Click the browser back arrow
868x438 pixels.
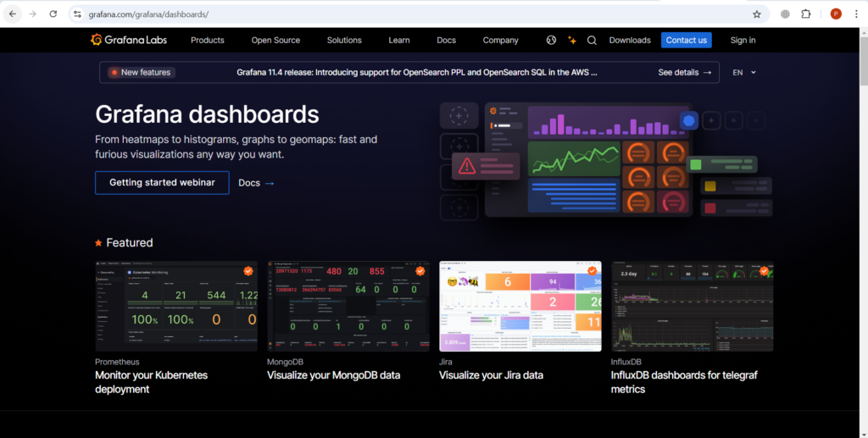pyautogui.click(x=13, y=14)
